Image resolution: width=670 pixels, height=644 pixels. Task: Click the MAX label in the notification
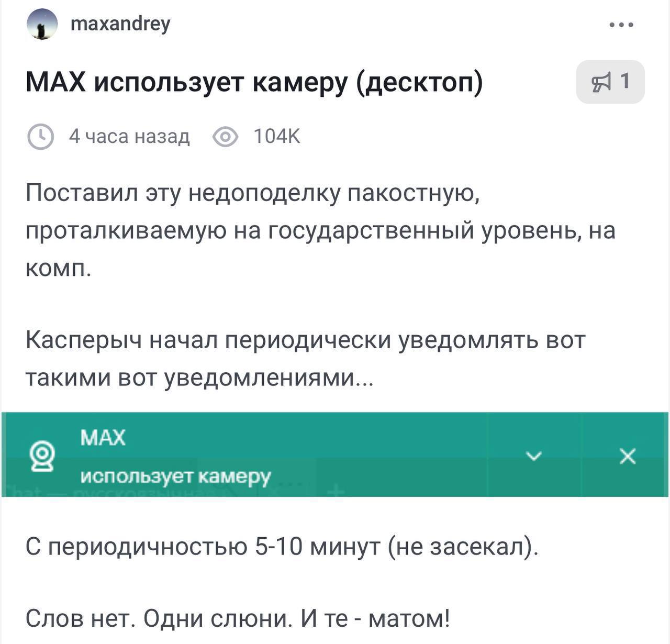click(103, 438)
